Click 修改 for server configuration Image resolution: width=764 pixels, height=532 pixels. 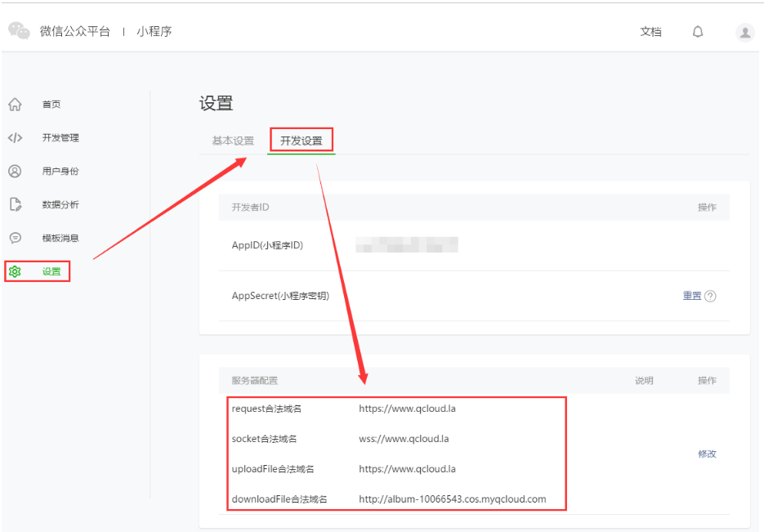pos(707,454)
